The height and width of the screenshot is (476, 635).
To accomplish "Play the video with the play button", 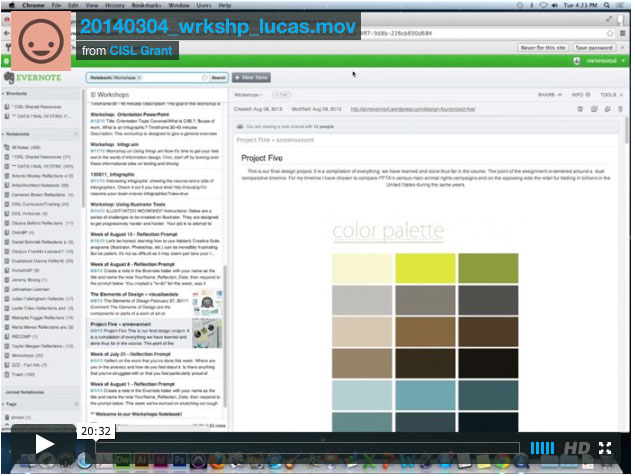I will point(45,444).
